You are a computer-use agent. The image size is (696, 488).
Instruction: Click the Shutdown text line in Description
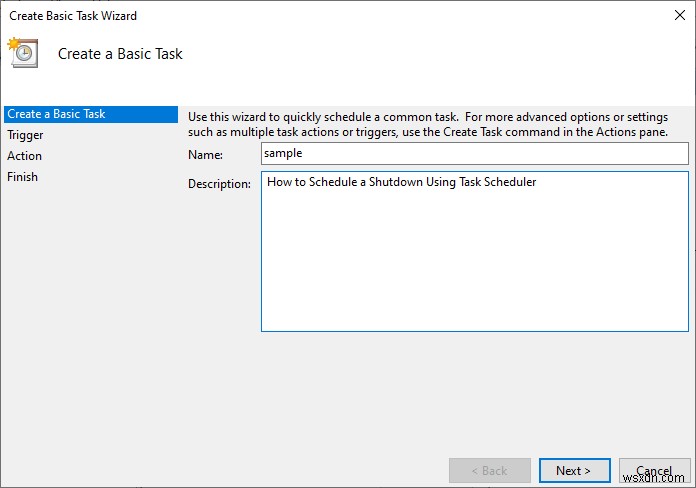click(x=402, y=182)
